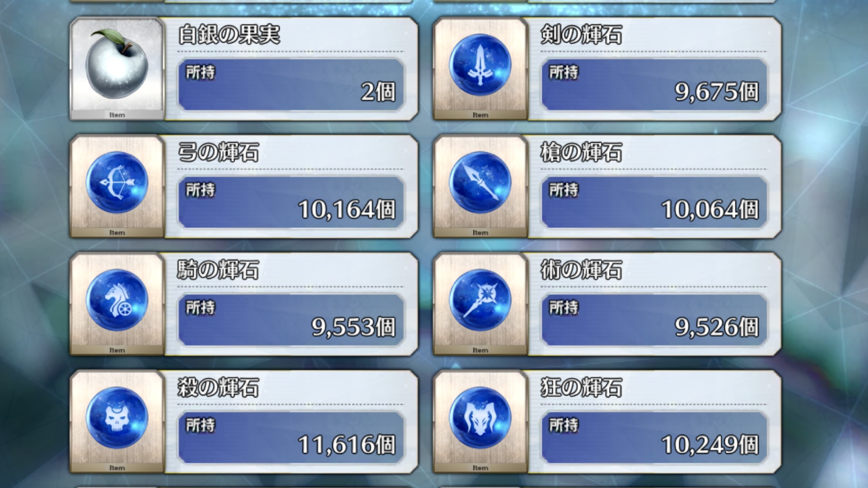Select the 弓の輝石 item title

(x=218, y=152)
